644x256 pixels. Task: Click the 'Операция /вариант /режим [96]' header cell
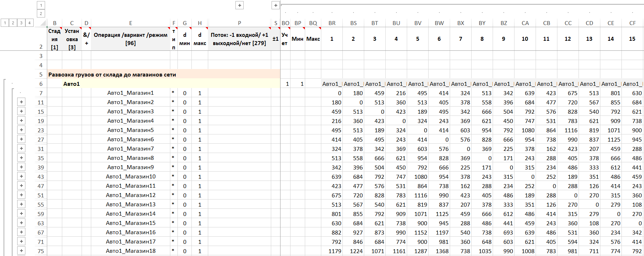click(x=131, y=39)
